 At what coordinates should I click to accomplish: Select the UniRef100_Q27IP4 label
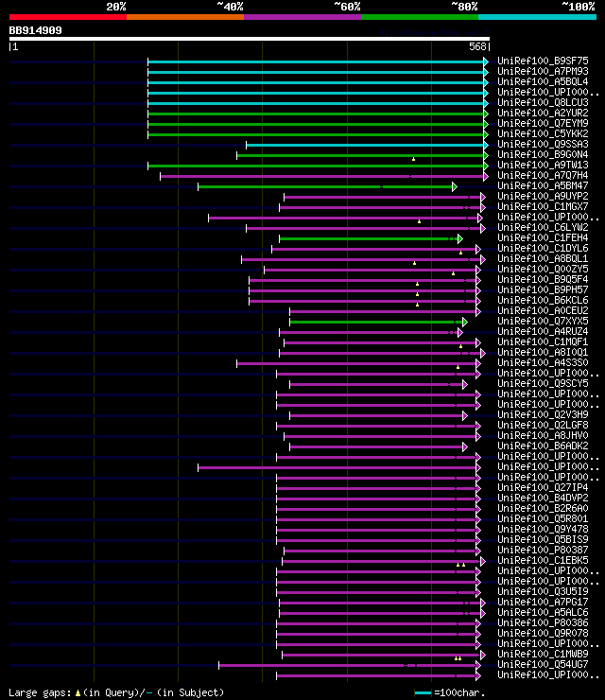[x=543, y=488]
